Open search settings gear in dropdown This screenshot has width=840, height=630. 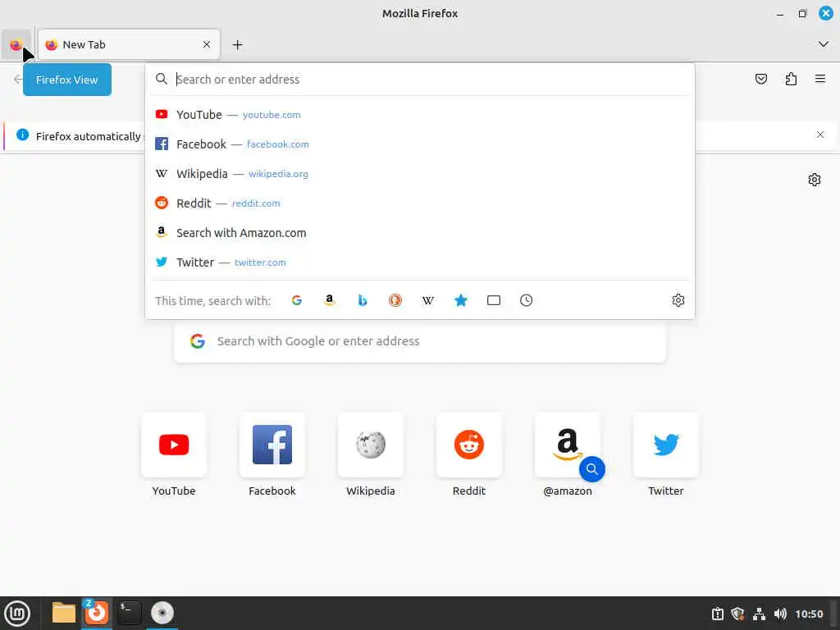(x=678, y=300)
